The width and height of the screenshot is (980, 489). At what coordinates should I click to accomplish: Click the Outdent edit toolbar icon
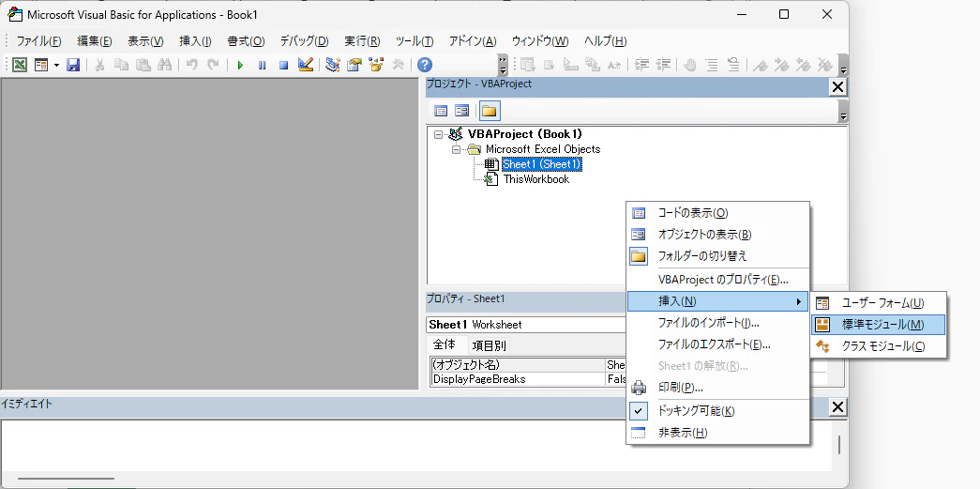664,65
